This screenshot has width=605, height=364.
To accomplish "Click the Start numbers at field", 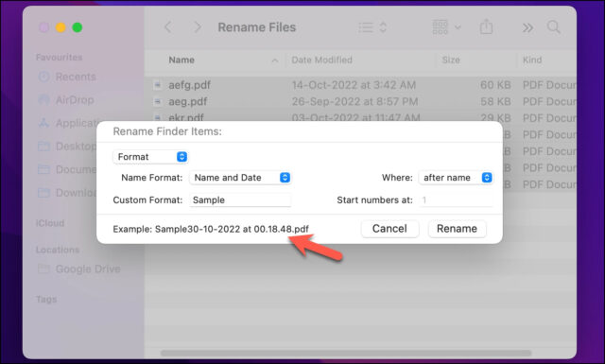I will [x=456, y=199].
